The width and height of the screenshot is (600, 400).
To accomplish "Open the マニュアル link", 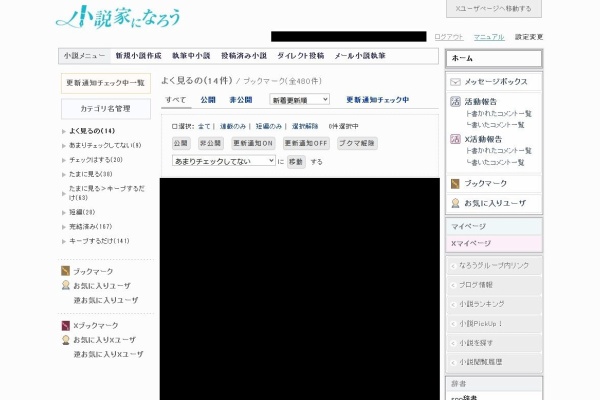I will [489, 37].
